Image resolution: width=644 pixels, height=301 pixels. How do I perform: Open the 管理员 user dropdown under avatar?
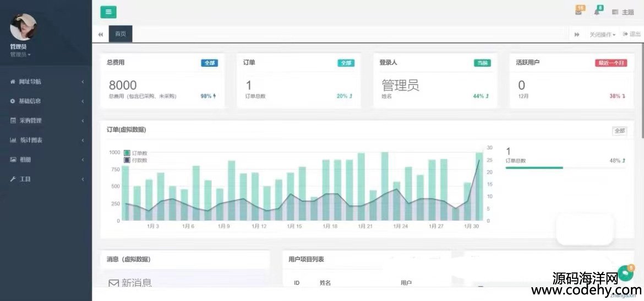click(x=21, y=55)
